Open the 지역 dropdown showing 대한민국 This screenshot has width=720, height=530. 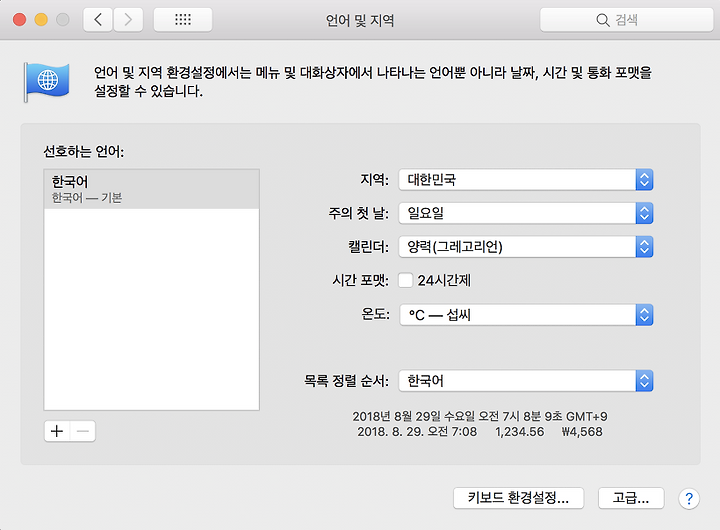tap(526, 180)
